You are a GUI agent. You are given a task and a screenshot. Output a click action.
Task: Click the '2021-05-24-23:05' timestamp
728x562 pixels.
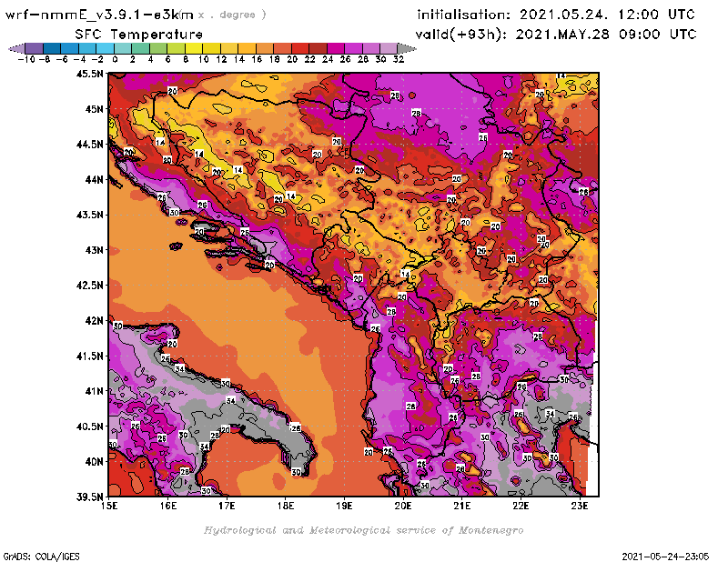pos(665,557)
